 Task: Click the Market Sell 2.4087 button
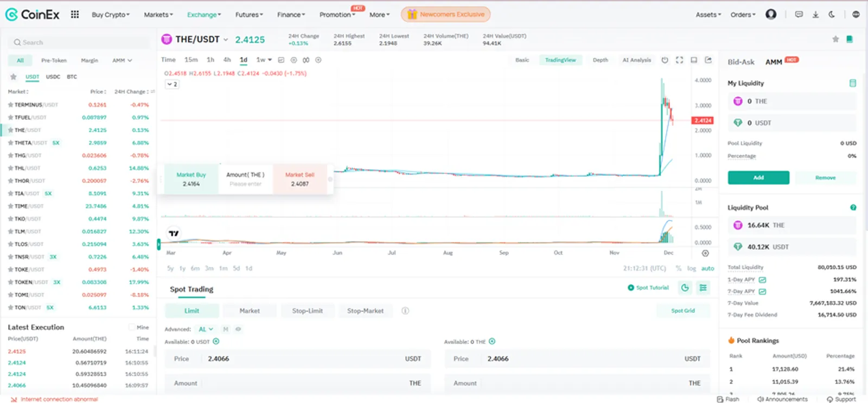click(300, 180)
